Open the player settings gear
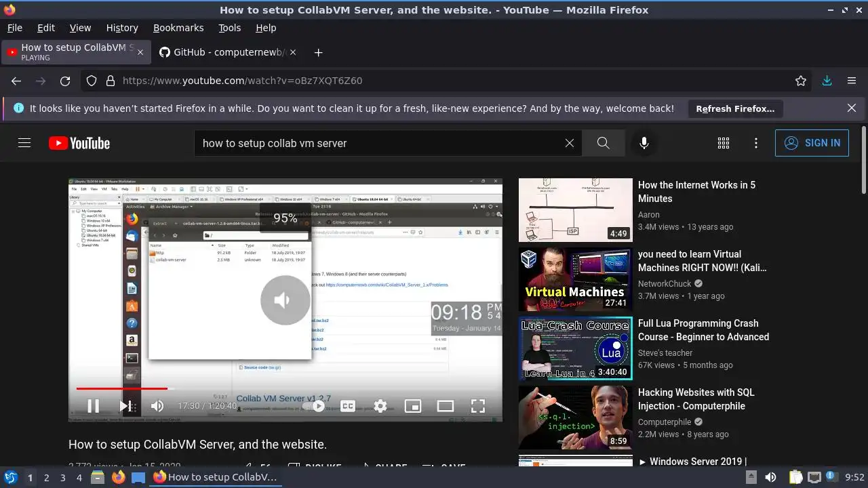The image size is (868, 488). (380, 406)
